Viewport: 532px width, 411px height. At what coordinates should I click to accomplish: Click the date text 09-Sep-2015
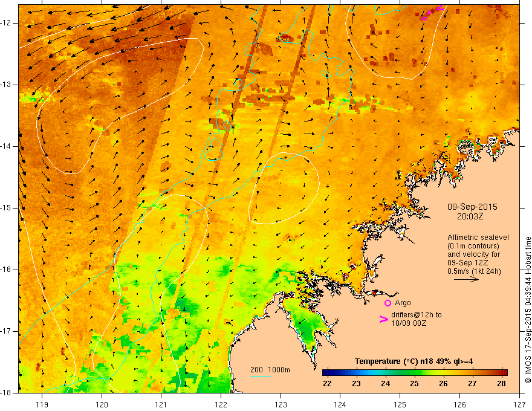[x=472, y=207]
